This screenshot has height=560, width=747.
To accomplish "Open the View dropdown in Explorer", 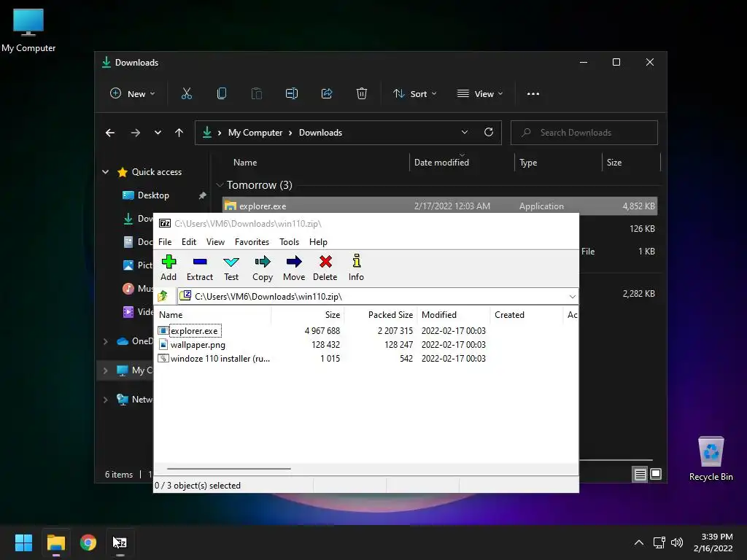I will (x=480, y=94).
